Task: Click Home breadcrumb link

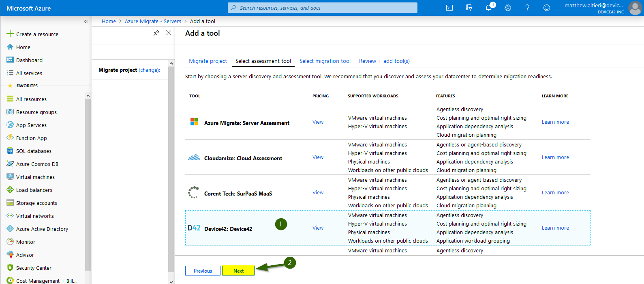Action: [109, 22]
